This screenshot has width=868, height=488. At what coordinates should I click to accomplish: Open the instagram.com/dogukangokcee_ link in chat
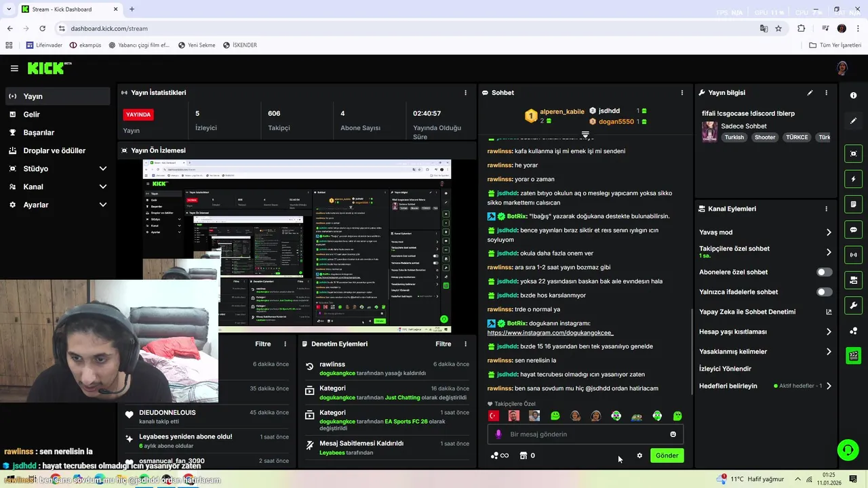550,333
